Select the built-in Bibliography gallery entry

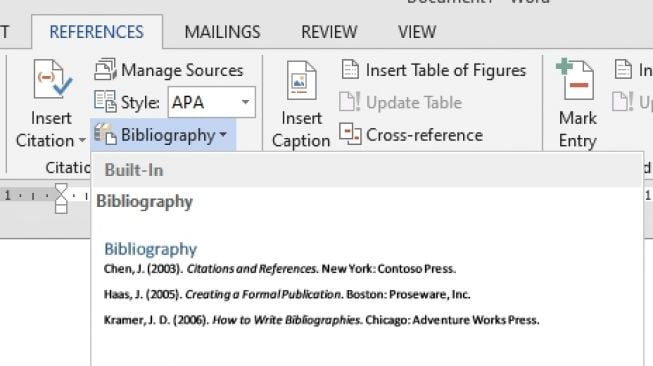point(367,276)
